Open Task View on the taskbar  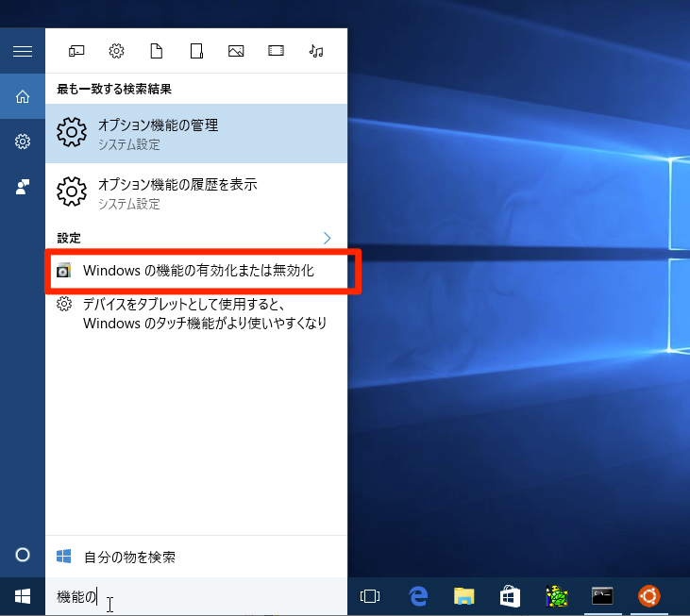[x=370, y=596]
